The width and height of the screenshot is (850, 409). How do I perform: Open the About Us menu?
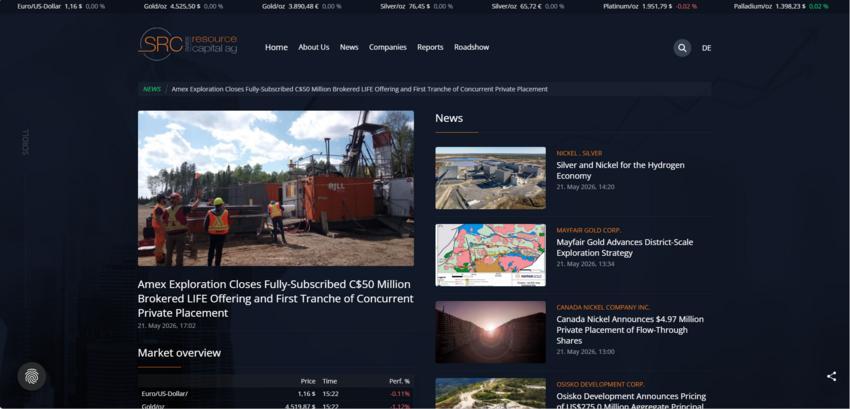point(313,47)
